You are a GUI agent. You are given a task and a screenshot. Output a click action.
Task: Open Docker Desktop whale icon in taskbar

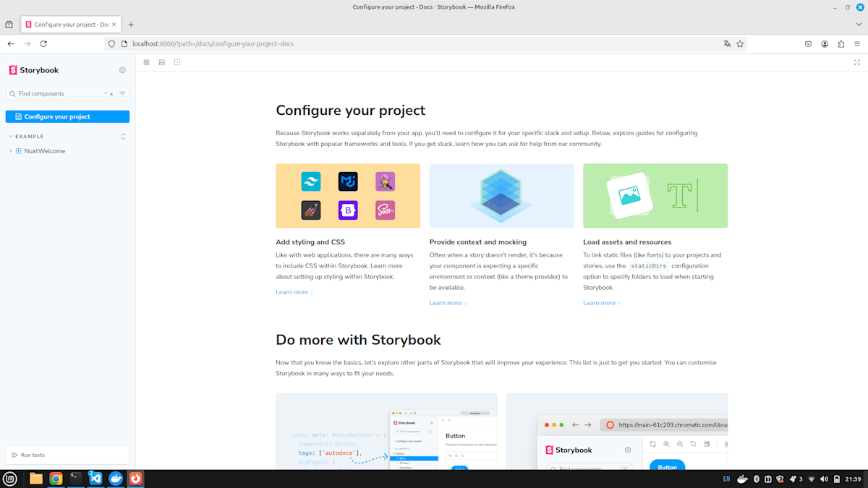pos(116,479)
